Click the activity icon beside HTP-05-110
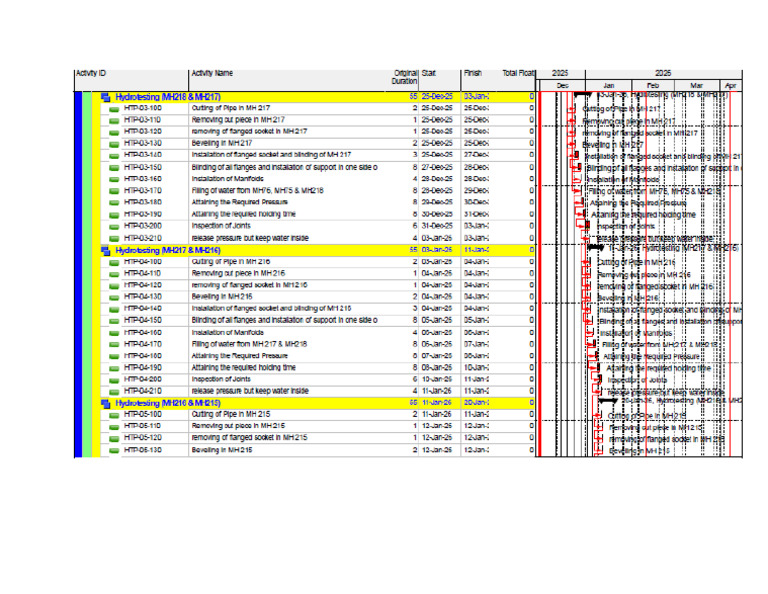768x594 pixels. tap(114, 427)
